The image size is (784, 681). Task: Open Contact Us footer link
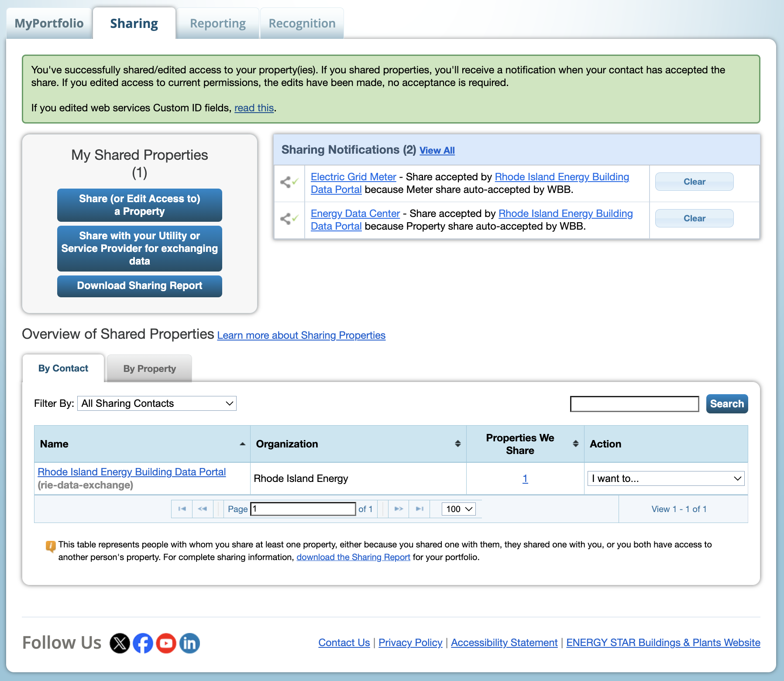click(344, 643)
